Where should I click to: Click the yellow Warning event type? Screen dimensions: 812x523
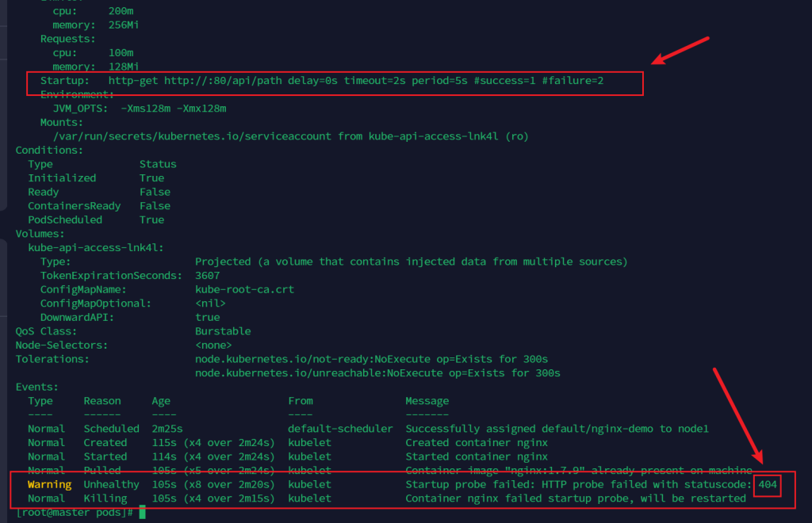click(49, 484)
